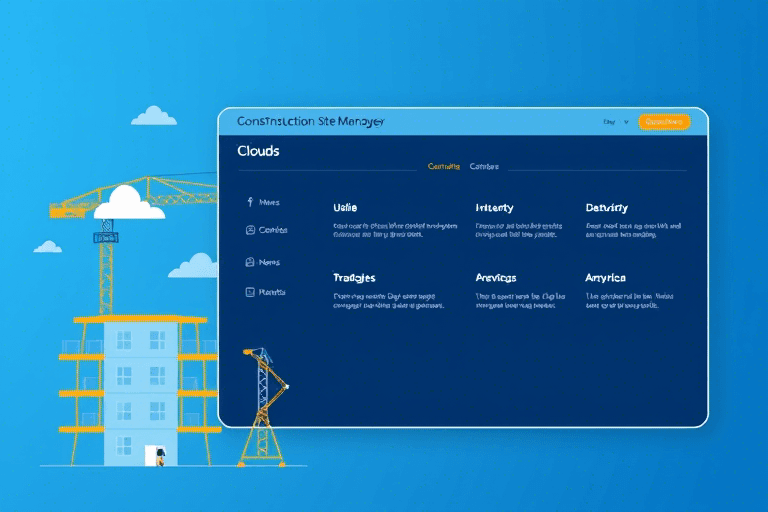Click the Clouds page heading
This screenshot has width=768, height=512.
[258, 151]
